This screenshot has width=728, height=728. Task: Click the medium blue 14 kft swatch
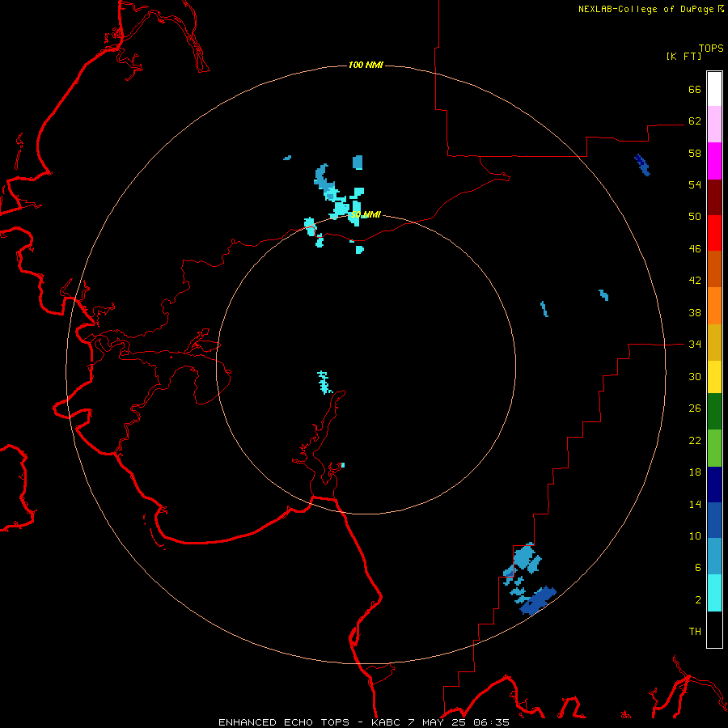714,520
